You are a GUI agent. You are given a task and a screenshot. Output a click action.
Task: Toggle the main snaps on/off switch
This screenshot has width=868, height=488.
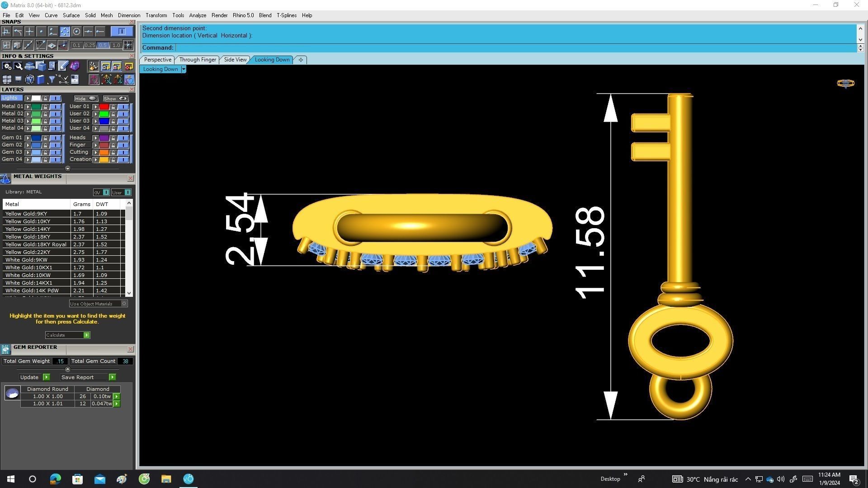[122, 31]
